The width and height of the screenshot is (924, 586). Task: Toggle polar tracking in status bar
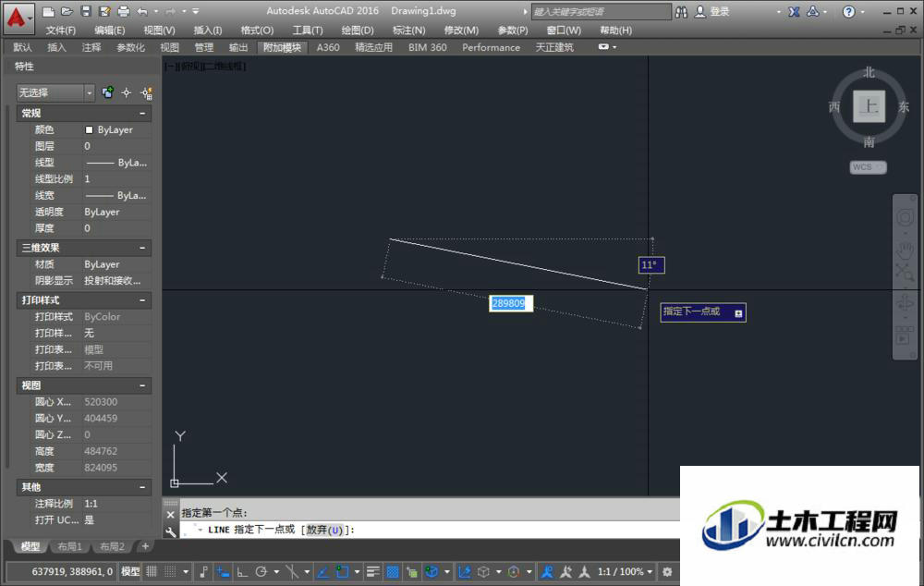(261, 571)
